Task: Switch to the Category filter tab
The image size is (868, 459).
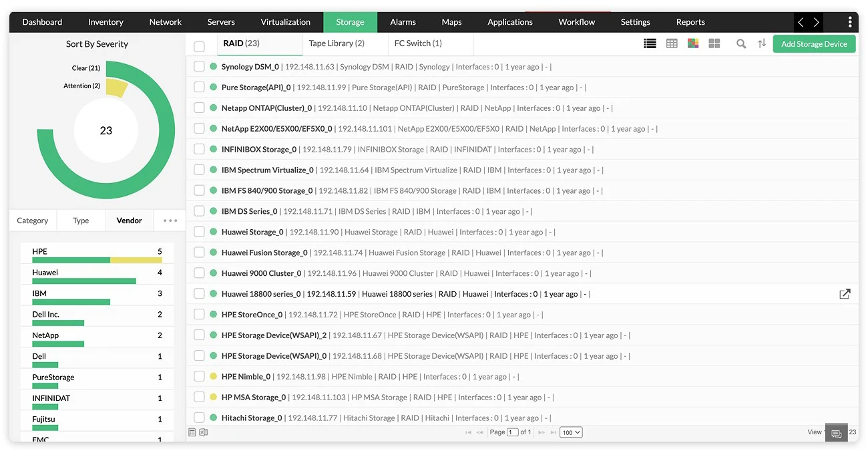Action: point(33,220)
